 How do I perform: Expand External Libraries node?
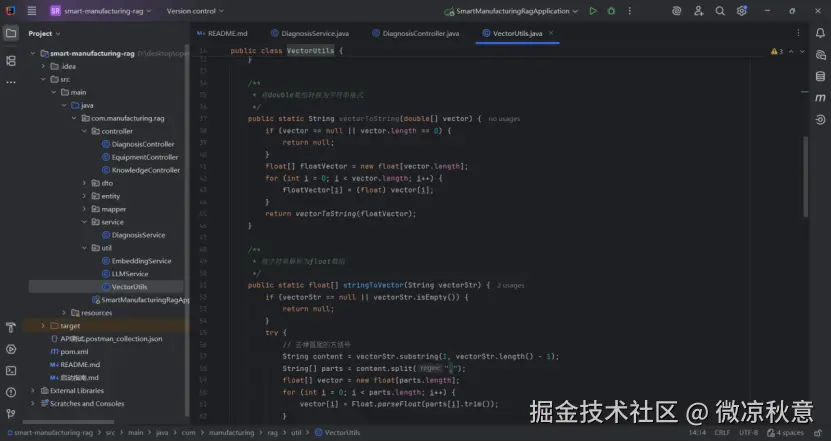coord(33,391)
